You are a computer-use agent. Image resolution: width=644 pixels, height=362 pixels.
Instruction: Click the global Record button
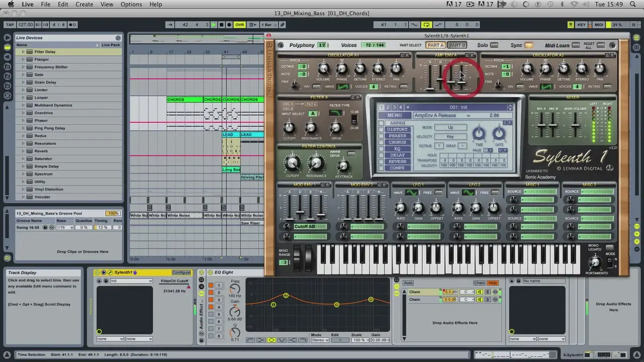(x=229, y=25)
